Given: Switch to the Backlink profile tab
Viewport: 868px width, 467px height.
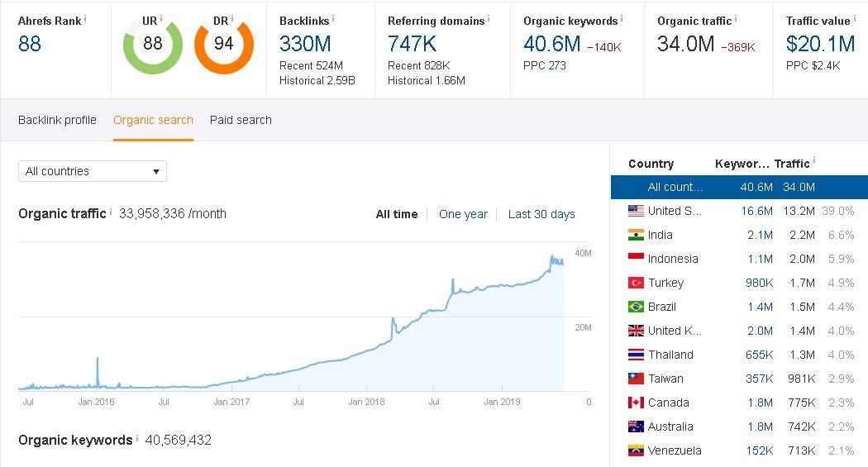Looking at the screenshot, I should pos(57,120).
